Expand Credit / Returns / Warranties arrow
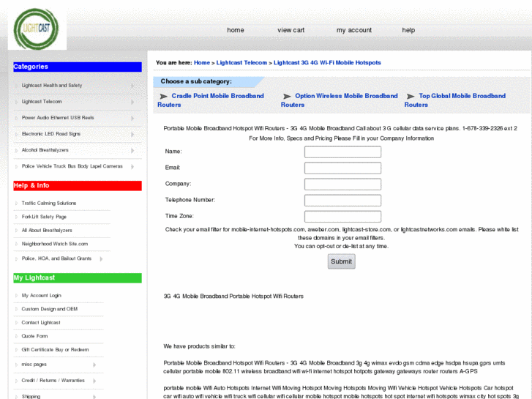 94,381
